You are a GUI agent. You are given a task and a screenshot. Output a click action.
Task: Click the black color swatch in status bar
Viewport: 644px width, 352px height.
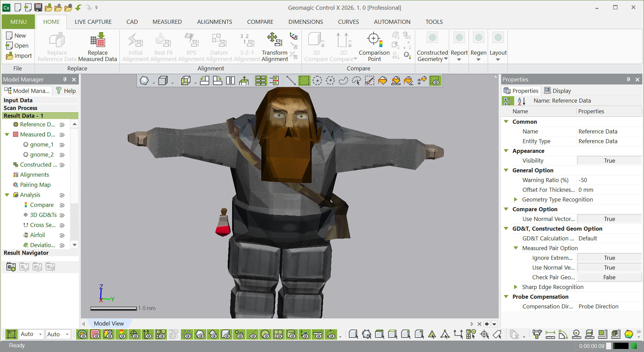point(621,346)
